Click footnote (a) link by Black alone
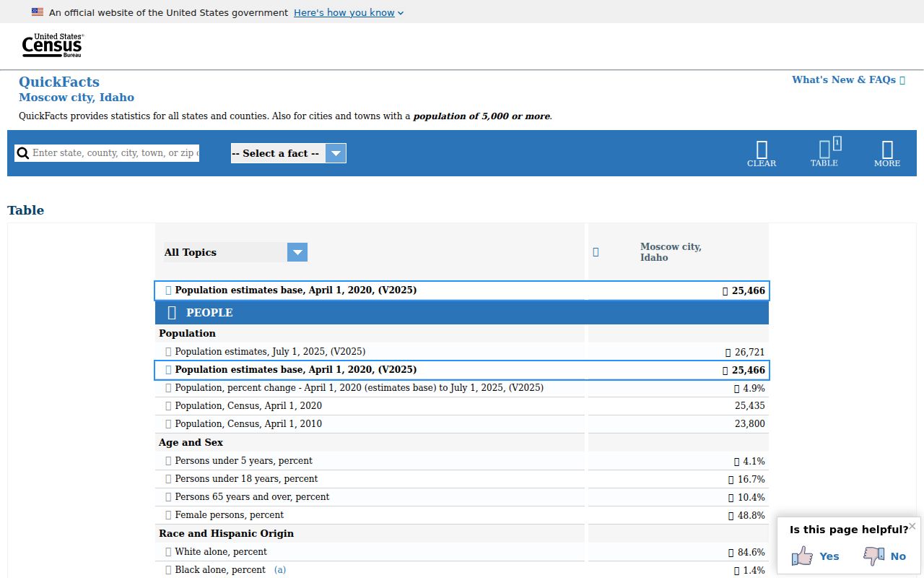The width and height of the screenshot is (924, 578). [280, 570]
